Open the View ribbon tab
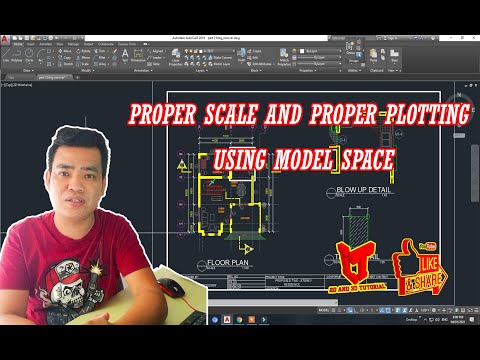This screenshot has width=480, height=360. [x=60, y=44]
